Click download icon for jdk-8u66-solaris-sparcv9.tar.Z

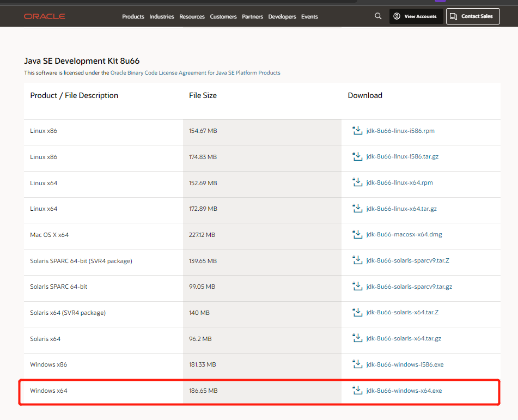tap(357, 260)
